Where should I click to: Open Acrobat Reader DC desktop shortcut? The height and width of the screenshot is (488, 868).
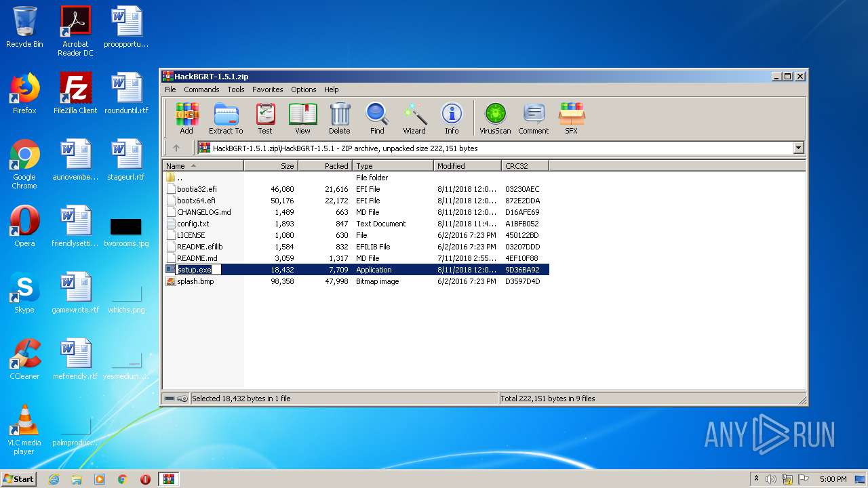(75, 31)
